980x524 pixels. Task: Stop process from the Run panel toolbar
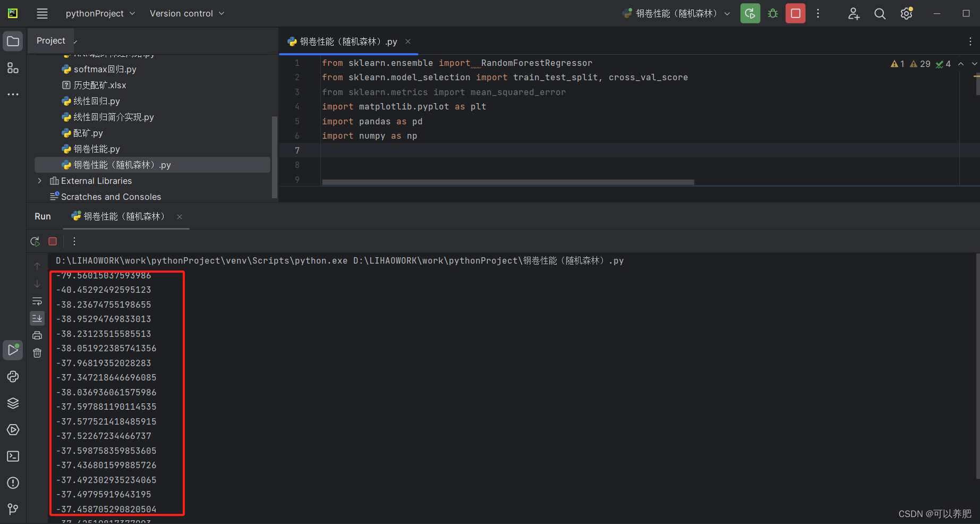(53, 241)
